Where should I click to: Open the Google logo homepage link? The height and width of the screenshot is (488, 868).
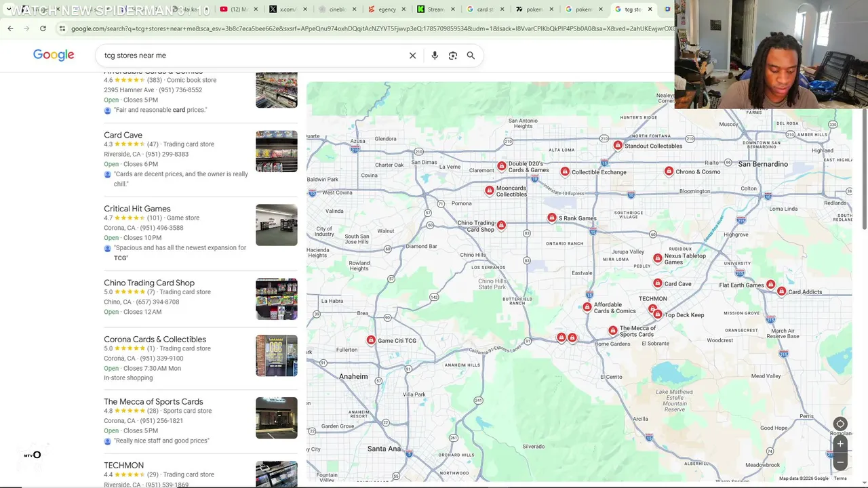coord(54,55)
